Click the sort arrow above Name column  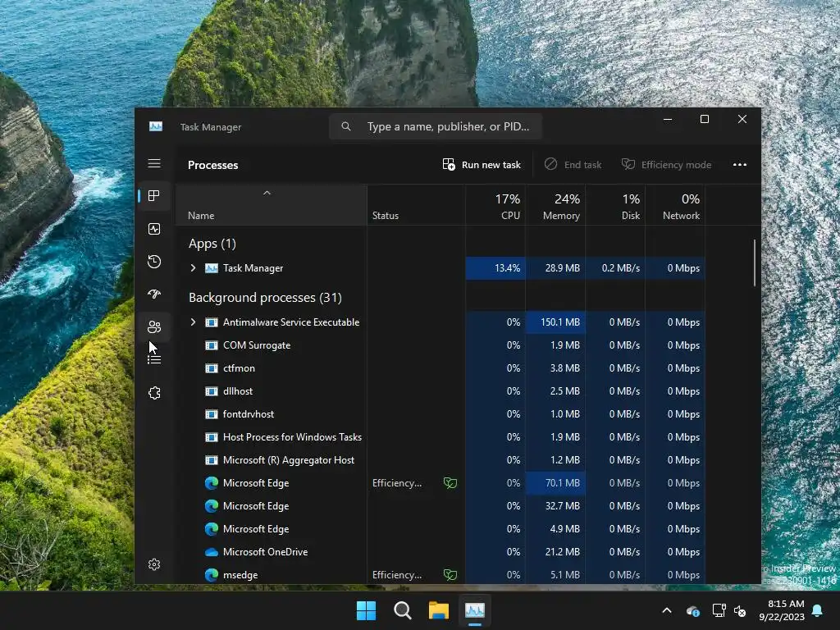coord(267,193)
